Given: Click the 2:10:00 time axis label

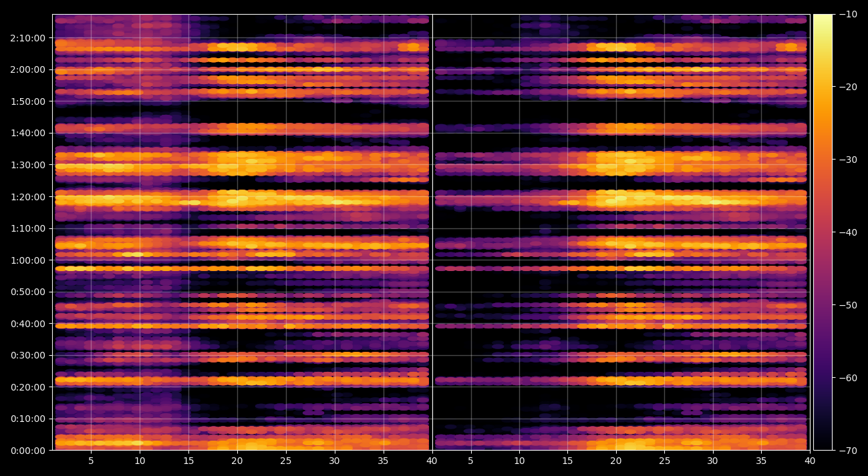Looking at the screenshot, I should pos(27,38).
